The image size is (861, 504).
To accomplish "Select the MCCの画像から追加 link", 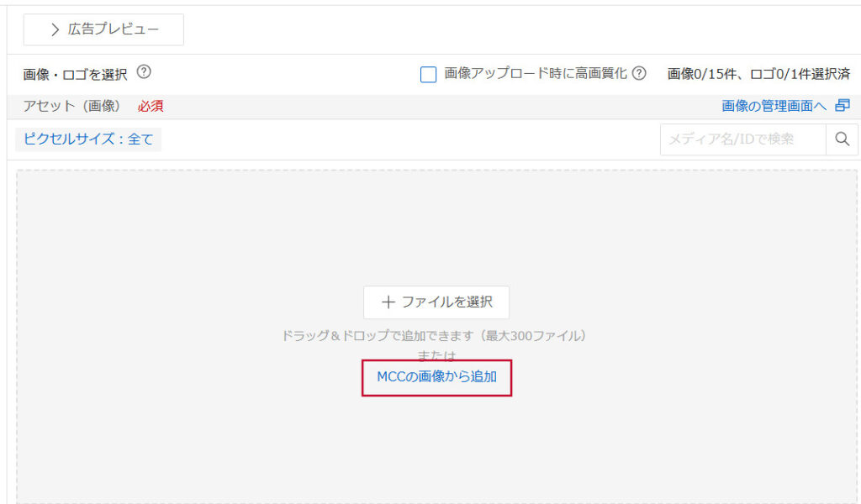I will coord(436,377).
